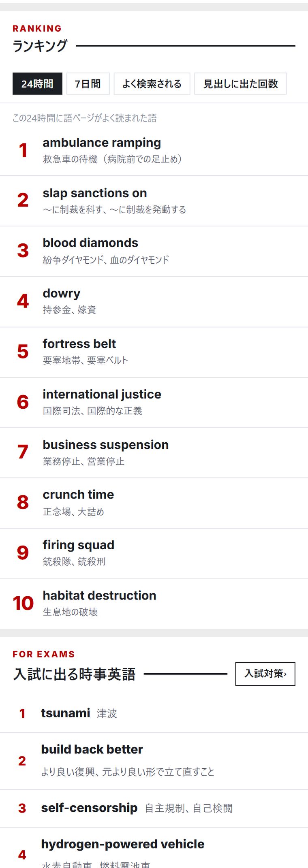The image size is (308, 868).
Task: Open the 入試対策 button
Action: point(265,674)
